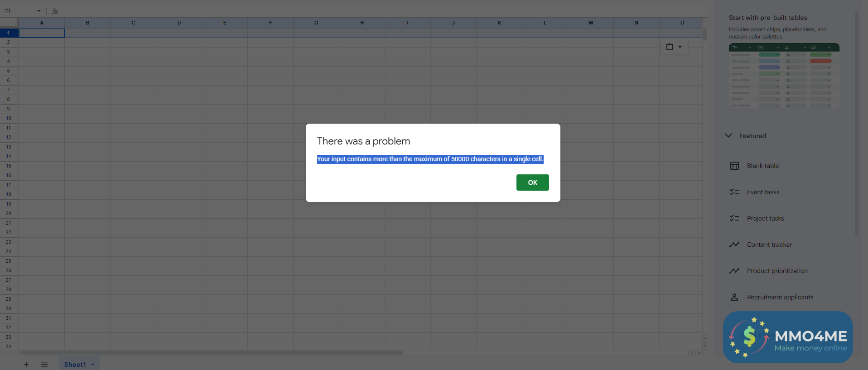This screenshot has width=868, height=370.
Task: Click the "Start with pre-built tables" heading
Action: [768, 18]
